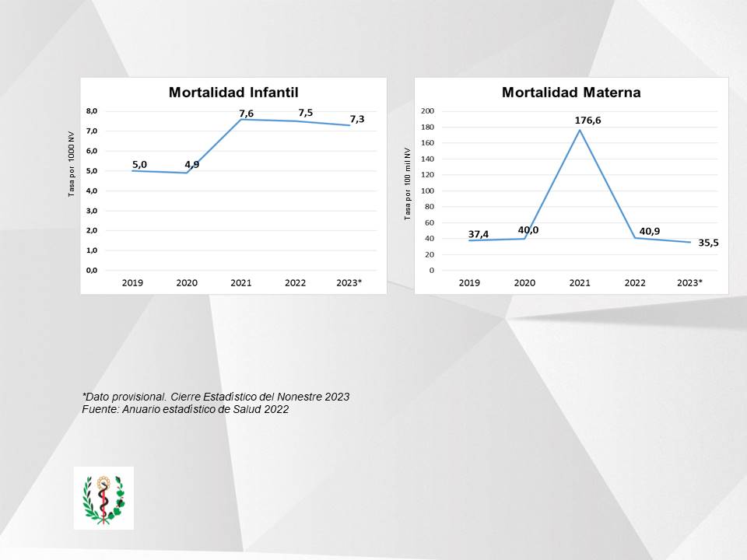
Task: Click the 'Fuente: Anuario estadístico de Salud' line
Action: (x=185, y=409)
